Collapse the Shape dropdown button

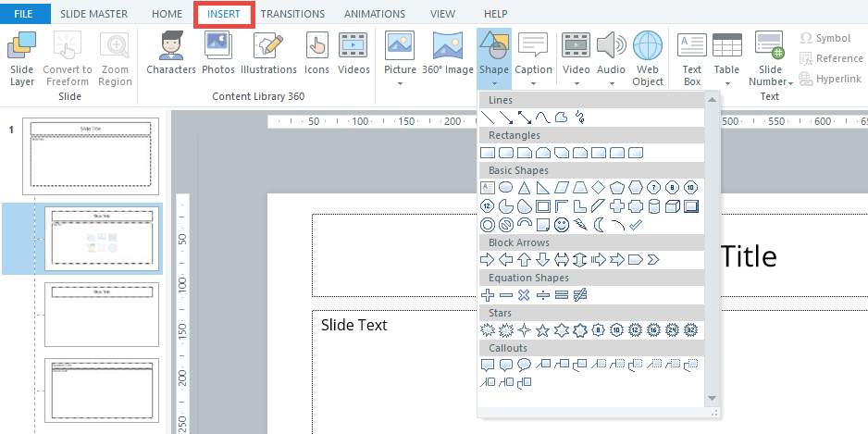coord(494,58)
